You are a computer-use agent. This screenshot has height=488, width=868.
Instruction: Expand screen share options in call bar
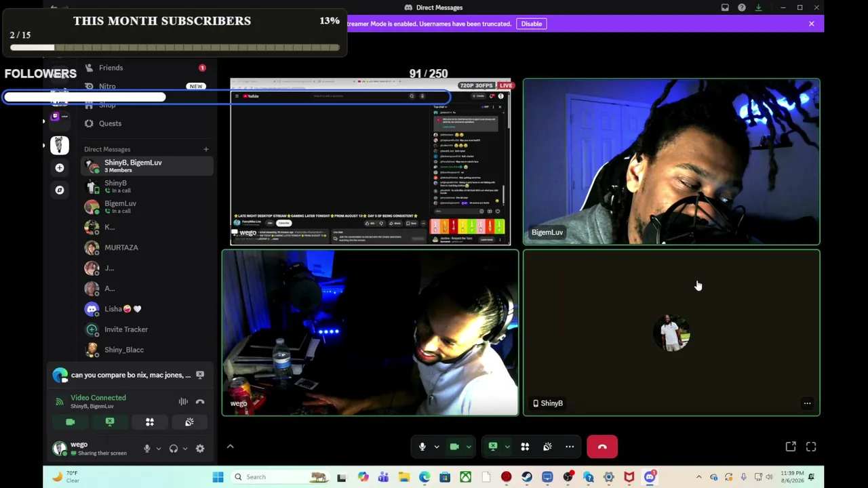[507, 447]
